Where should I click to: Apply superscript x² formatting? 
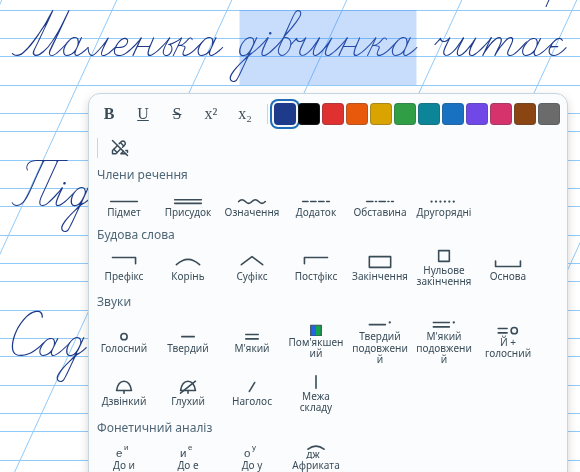(211, 114)
